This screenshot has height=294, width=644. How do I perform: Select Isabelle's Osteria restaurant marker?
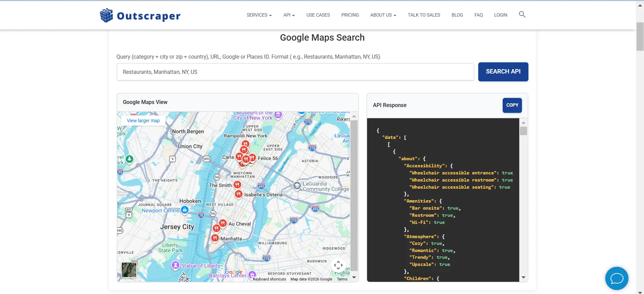tap(239, 194)
